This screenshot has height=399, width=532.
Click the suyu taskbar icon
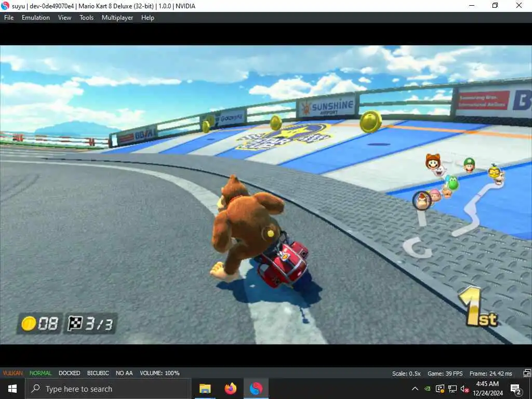(256, 389)
